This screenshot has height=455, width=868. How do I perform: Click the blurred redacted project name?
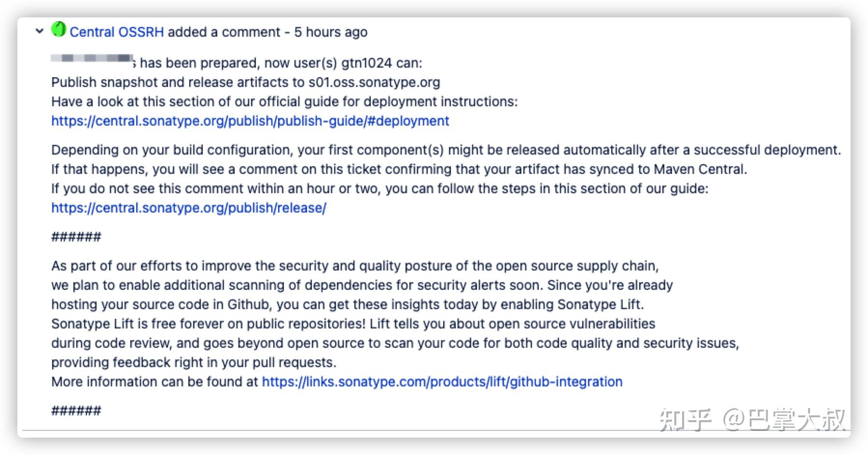click(x=92, y=59)
